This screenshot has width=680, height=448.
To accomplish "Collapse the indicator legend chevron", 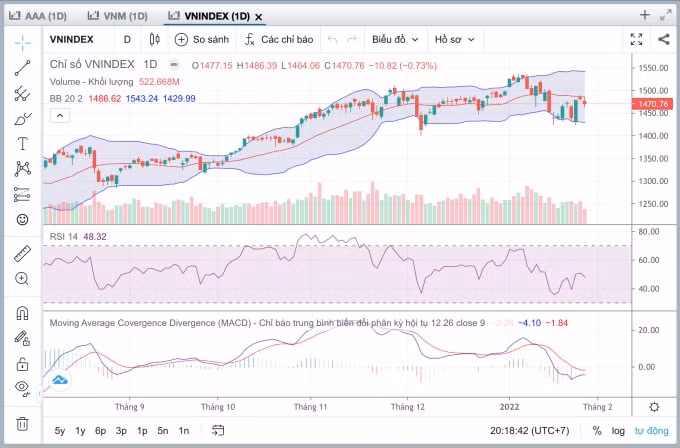I will pyautogui.click(x=60, y=116).
